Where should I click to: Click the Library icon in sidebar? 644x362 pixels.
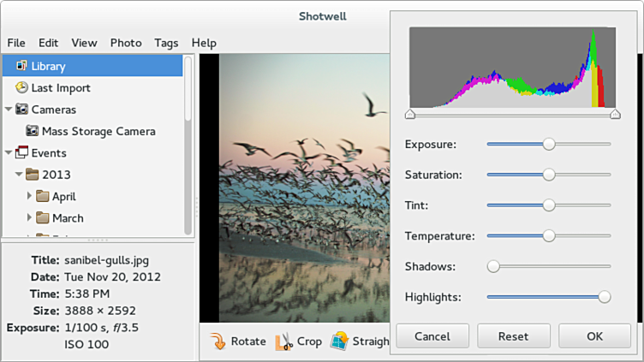coord(21,66)
